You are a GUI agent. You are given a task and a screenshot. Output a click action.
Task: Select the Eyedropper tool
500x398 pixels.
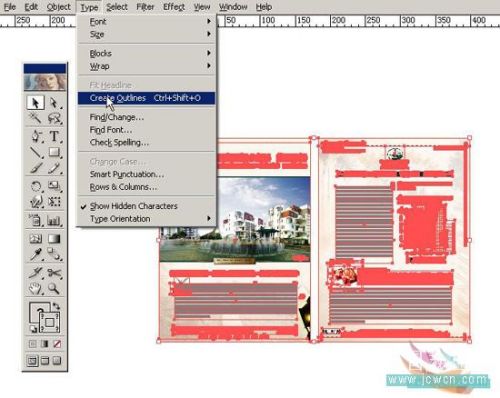[x=35, y=255]
